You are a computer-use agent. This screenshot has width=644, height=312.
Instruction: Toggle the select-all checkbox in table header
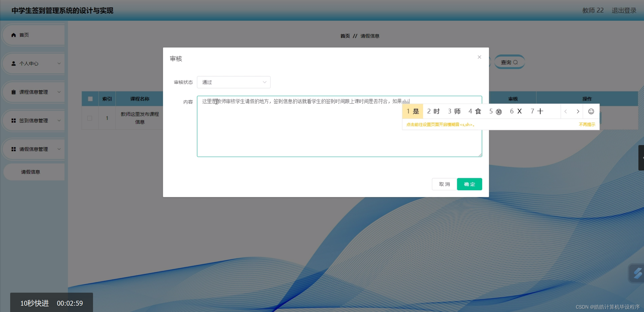90,99
